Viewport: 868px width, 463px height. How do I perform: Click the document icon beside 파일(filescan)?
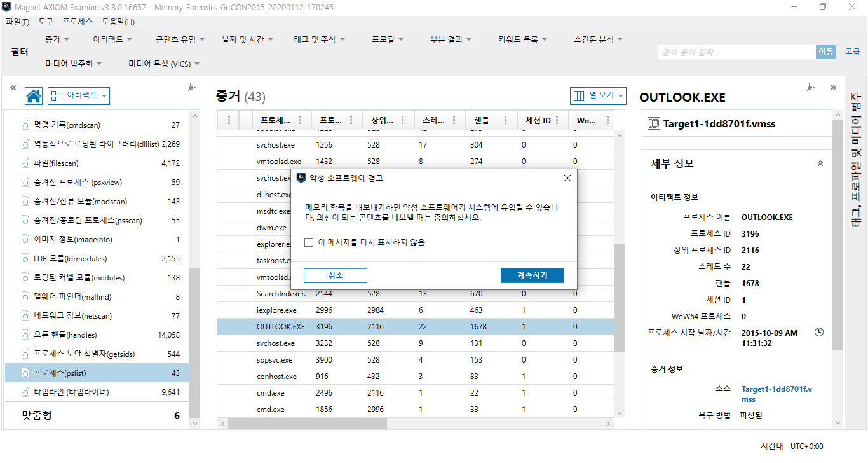tap(25, 163)
